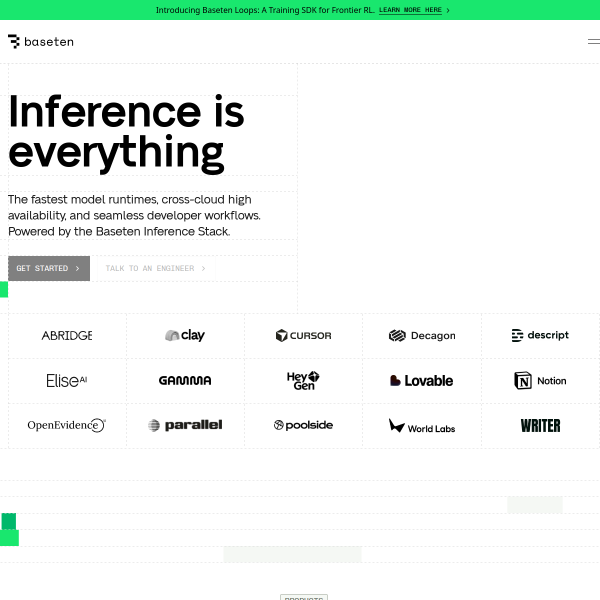Image resolution: width=600 pixels, height=600 pixels.
Task: Click the Clay logo
Action: [x=185, y=335]
